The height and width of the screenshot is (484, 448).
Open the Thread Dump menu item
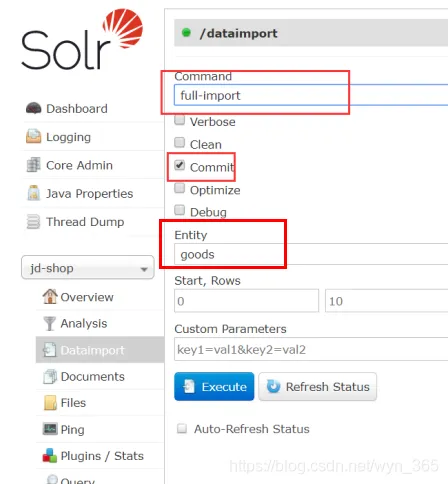[x=85, y=222]
